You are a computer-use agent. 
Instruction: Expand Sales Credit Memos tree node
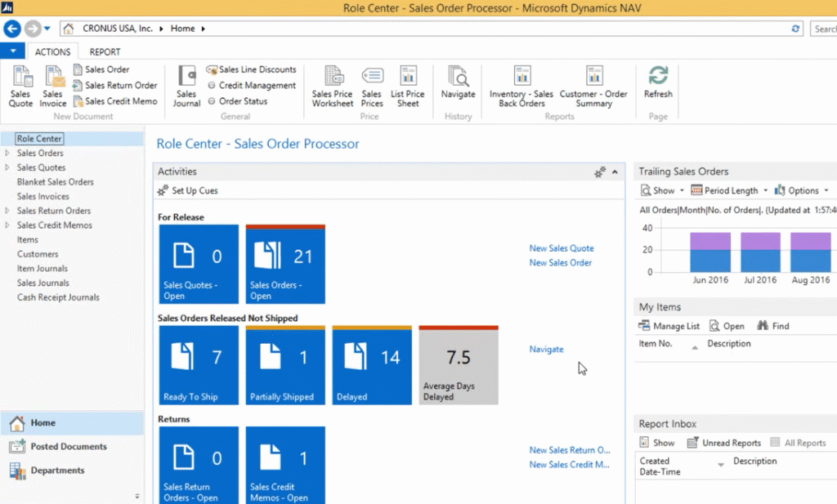tap(7, 225)
